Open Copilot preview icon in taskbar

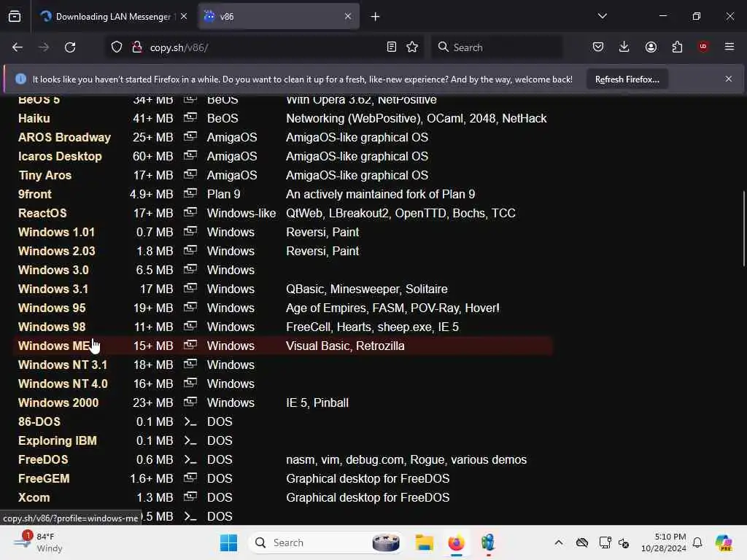click(x=723, y=542)
